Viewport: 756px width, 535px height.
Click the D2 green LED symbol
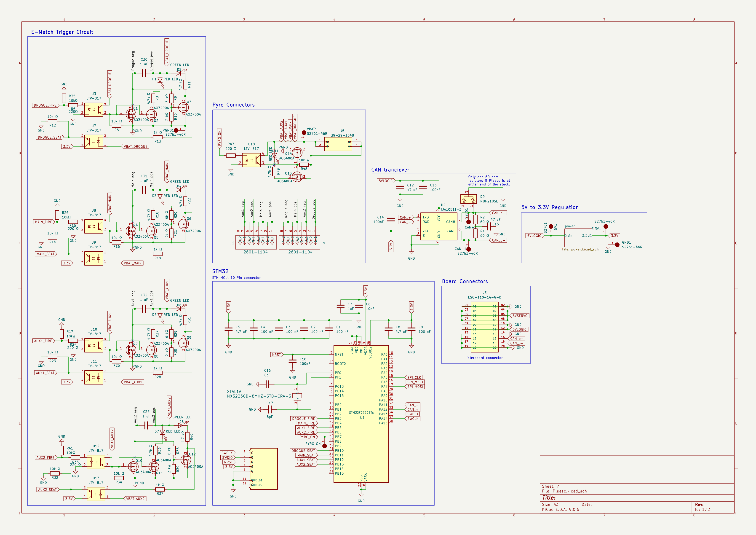pos(179,73)
